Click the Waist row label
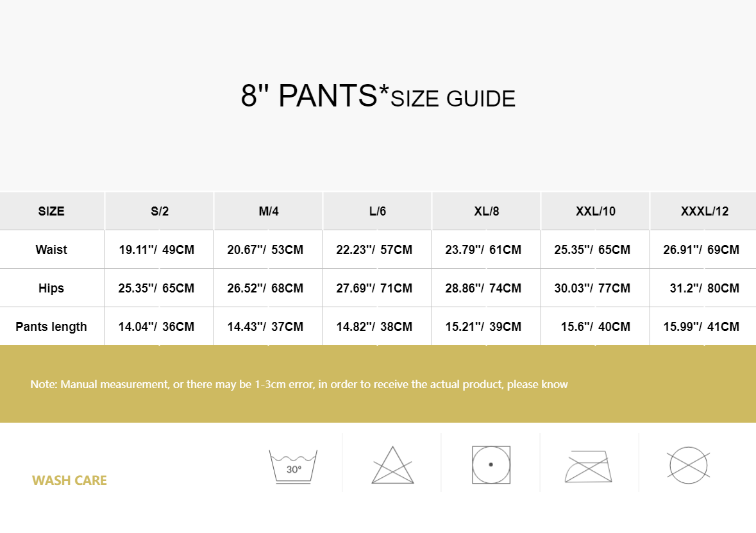Screen dimensions: 756x533 [x=51, y=250]
